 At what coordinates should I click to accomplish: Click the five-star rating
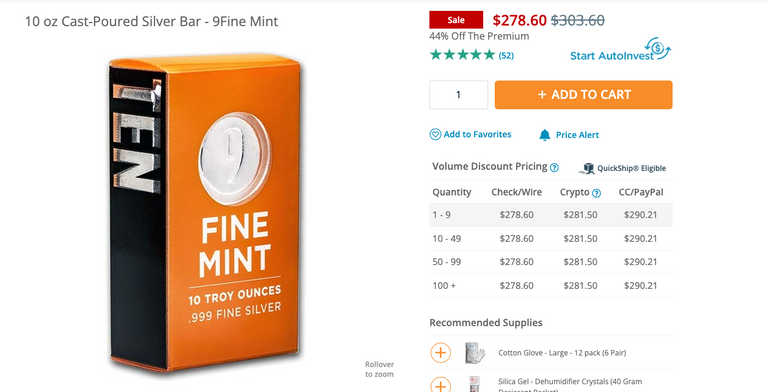[x=462, y=55]
